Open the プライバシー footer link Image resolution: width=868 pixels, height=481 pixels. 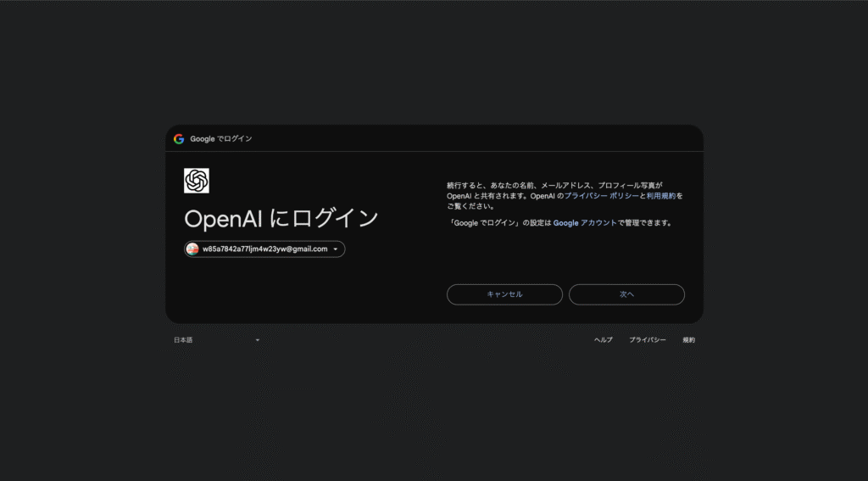click(x=647, y=340)
